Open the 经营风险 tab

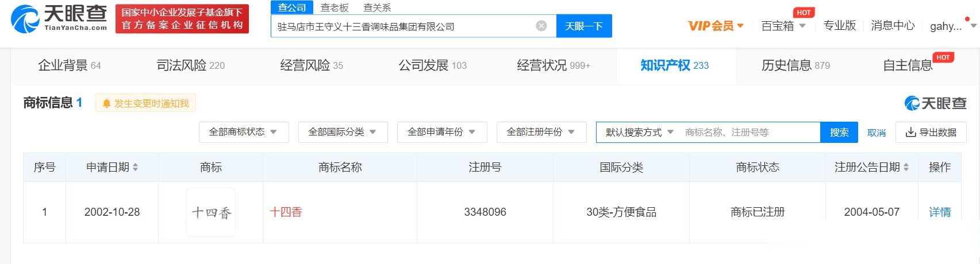coord(312,65)
